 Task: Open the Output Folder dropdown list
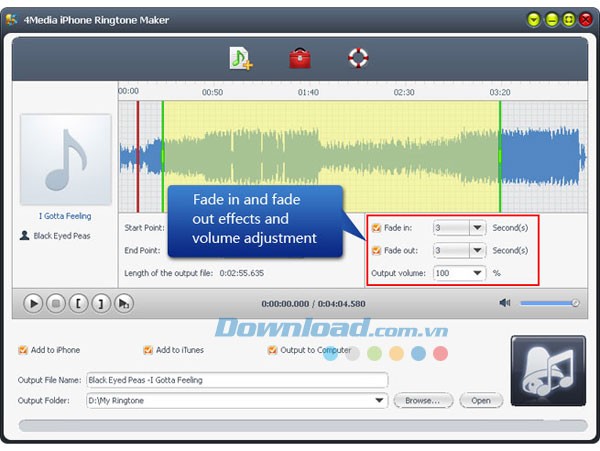point(379,401)
